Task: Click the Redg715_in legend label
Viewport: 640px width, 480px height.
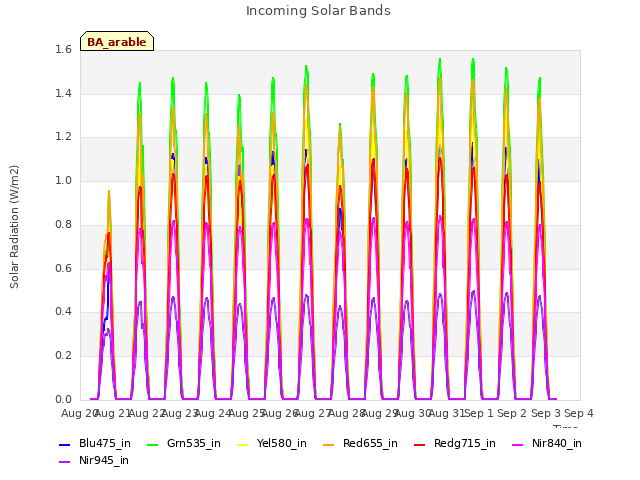Action: click(x=465, y=444)
